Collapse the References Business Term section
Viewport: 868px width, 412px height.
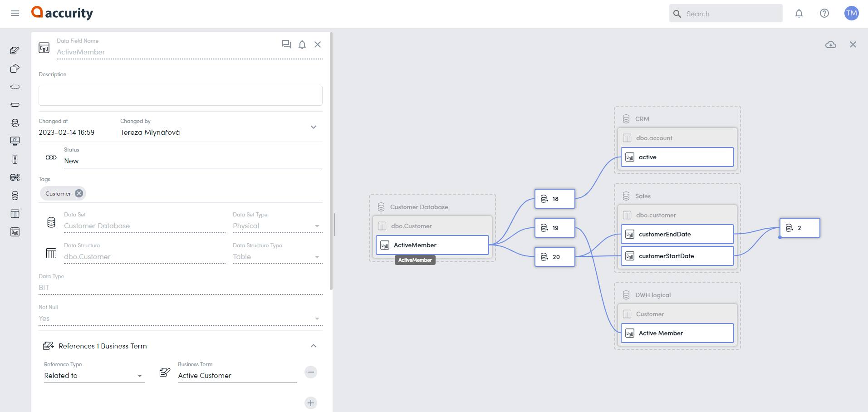[x=314, y=346]
